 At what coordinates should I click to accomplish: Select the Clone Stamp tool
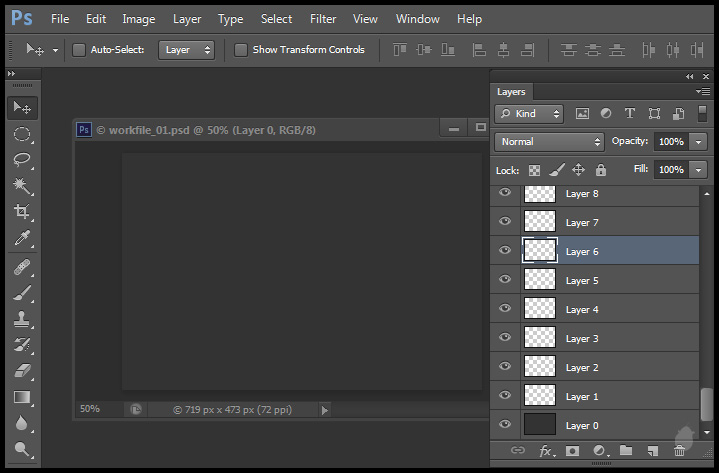[21, 319]
